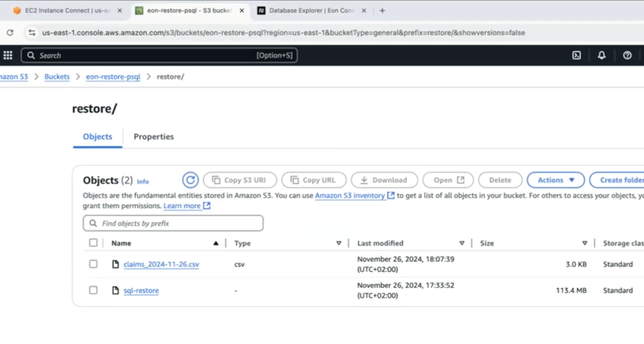Close the EC2 Instance Connect tab
Image resolution: width=644 pixels, height=344 pixels.
point(120,10)
